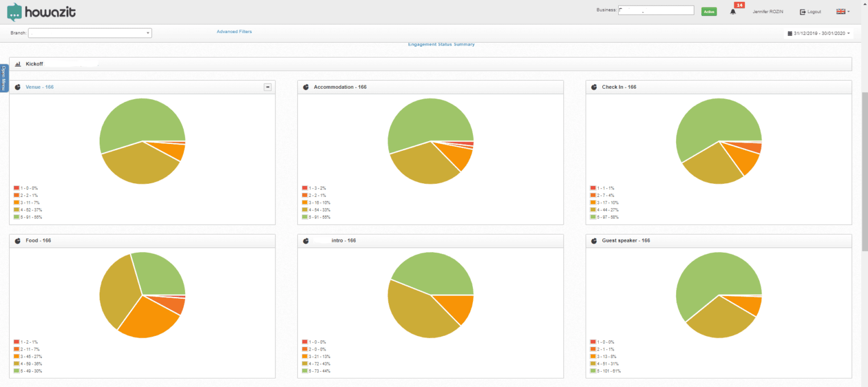Open the Branch dropdown
Viewport: 868px width, 387px height.
(x=90, y=33)
